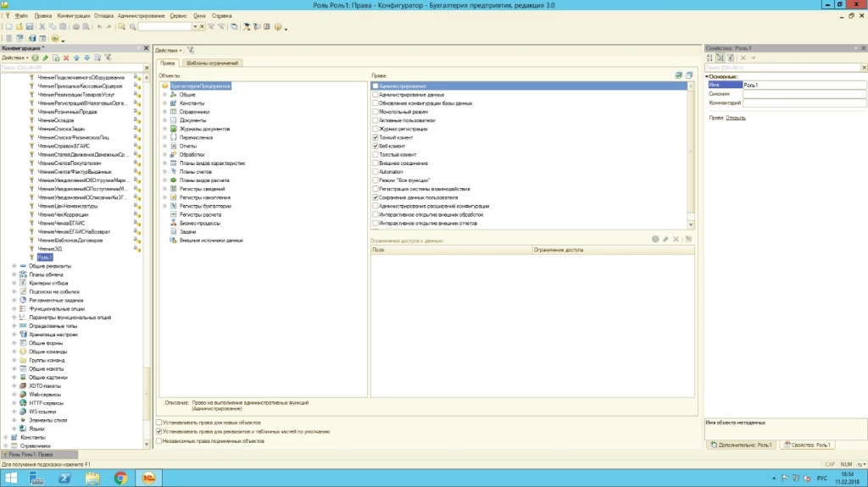Enable the Толстый клиент right checkbox
This screenshot has width=868, height=487.
pyautogui.click(x=375, y=154)
